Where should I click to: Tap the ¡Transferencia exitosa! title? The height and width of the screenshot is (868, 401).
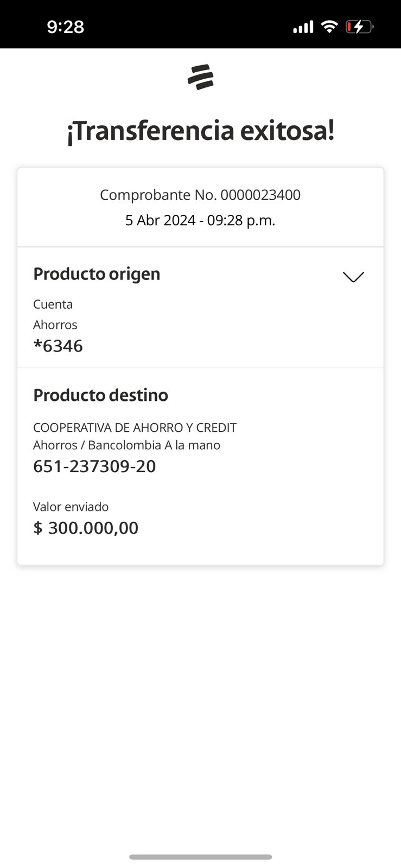(200, 131)
